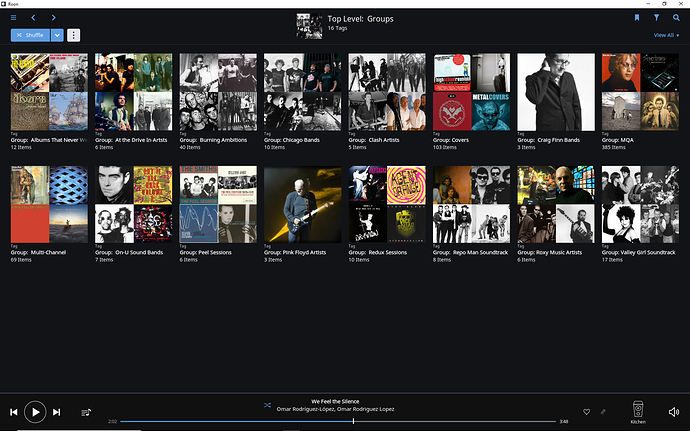690x431 pixels.
Task: Expand the View All dropdown
Action: click(666, 35)
